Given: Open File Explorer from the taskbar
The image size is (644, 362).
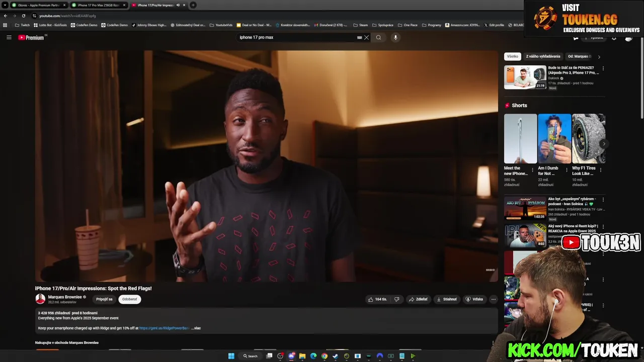Looking at the screenshot, I should tap(302, 356).
